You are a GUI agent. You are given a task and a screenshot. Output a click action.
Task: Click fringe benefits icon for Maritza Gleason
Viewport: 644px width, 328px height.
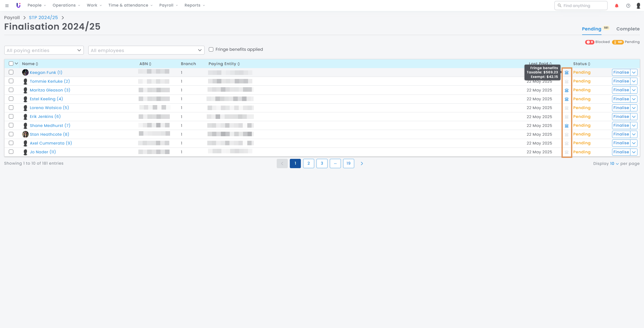567,90
